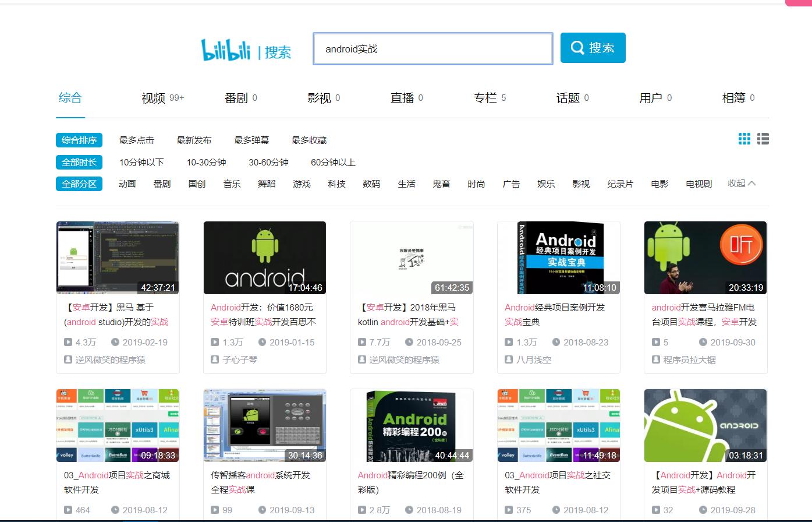Select 最多点击 sorting option
The height and width of the screenshot is (522, 812).
(x=134, y=140)
